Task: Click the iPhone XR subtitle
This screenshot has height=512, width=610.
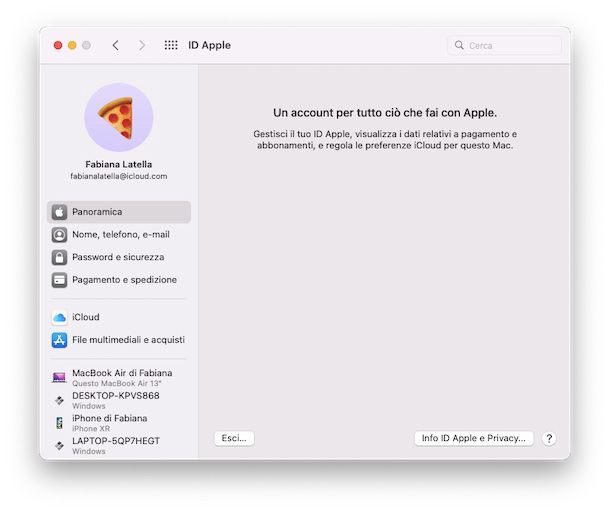Action: coord(91,428)
